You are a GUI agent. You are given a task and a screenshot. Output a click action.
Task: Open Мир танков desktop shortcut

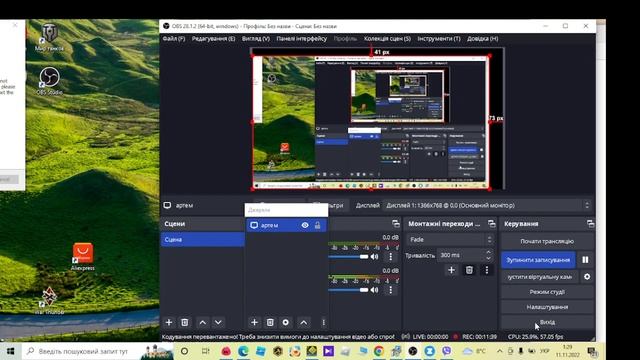(49, 37)
